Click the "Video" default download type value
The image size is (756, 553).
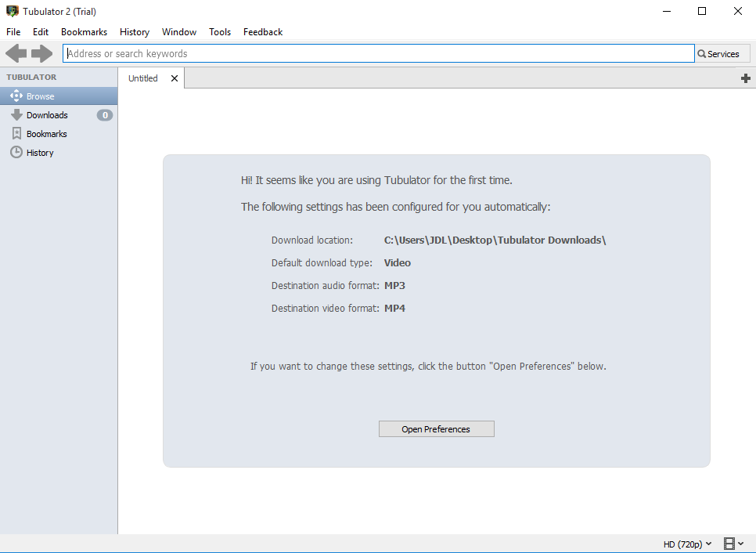(398, 263)
